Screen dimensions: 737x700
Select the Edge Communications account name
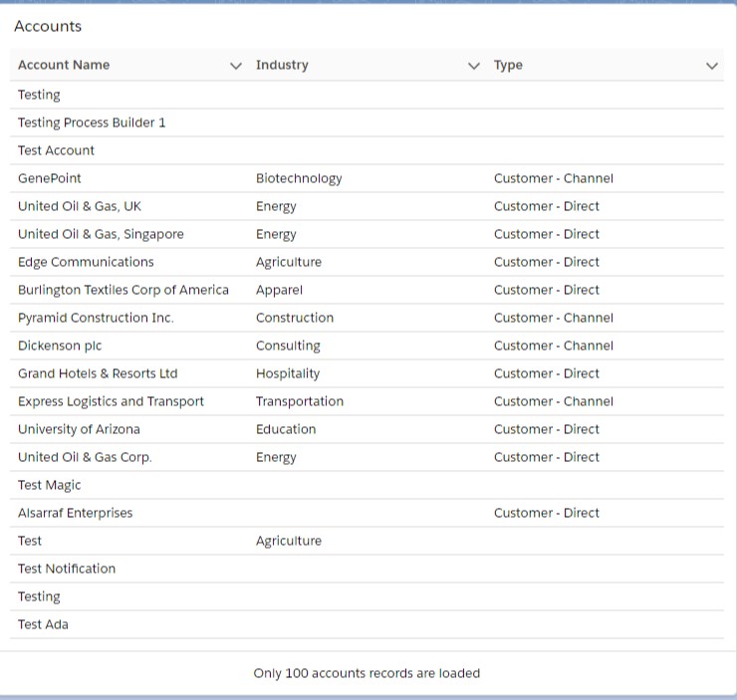point(86,262)
